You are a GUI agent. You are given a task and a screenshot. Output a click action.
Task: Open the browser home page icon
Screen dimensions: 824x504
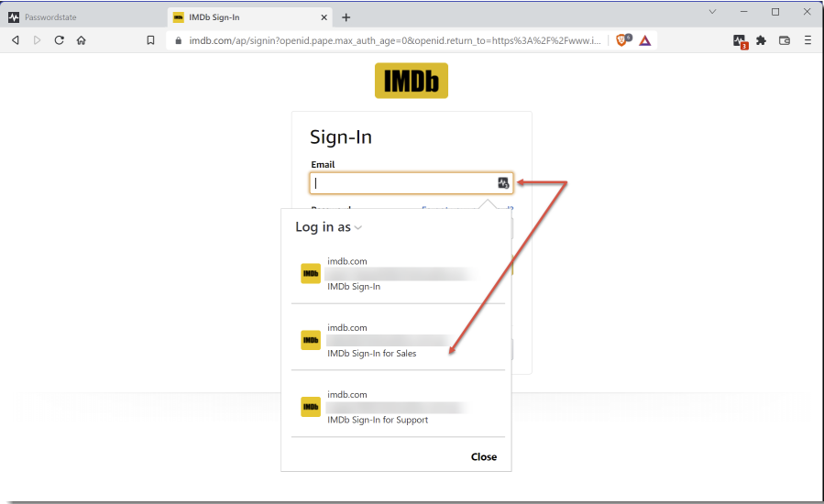[x=81, y=40]
